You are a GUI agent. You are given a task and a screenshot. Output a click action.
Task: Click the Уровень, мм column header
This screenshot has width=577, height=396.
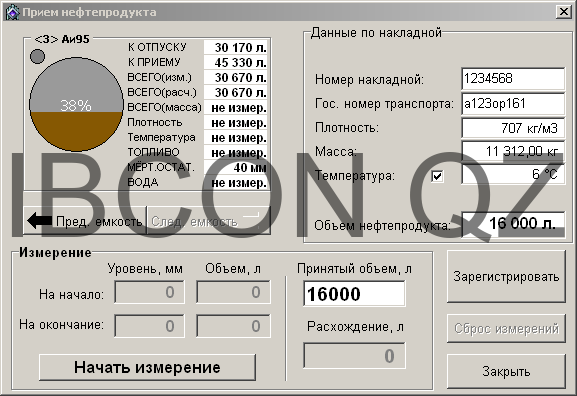(x=145, y=269)
